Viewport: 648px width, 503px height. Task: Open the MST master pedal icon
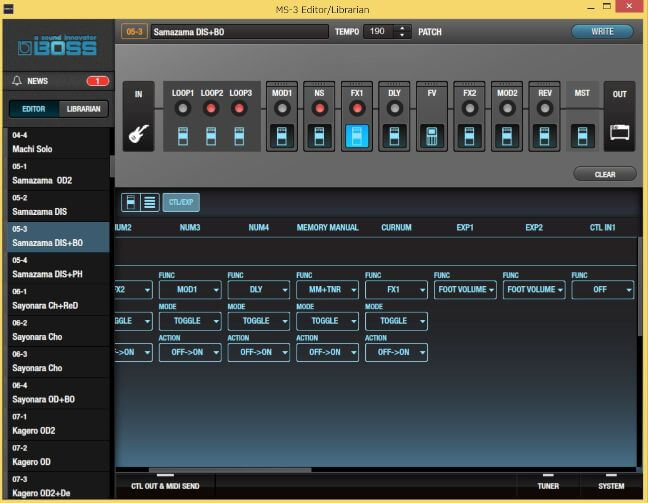(x=582, y=136)
